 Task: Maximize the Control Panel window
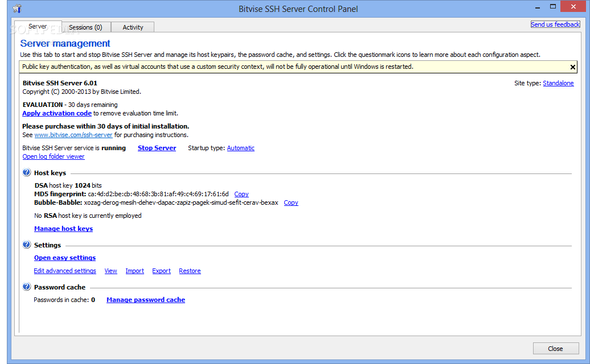553,6
